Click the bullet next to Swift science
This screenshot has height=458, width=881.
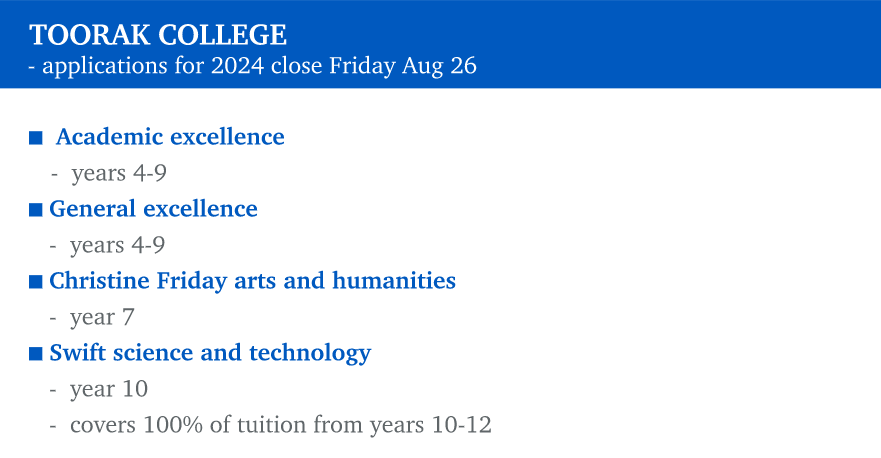[36, 353]
